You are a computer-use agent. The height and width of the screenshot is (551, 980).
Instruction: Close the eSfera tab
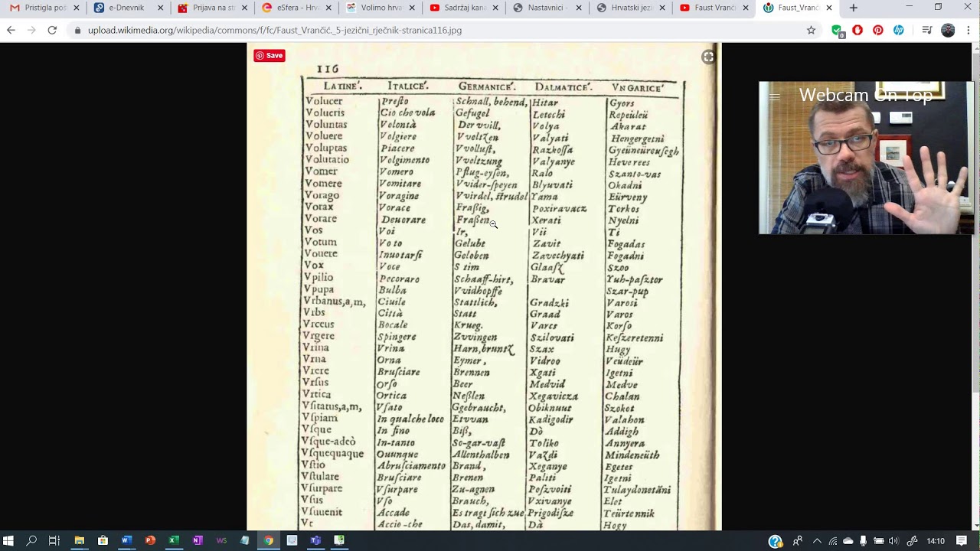pos(328,8)
